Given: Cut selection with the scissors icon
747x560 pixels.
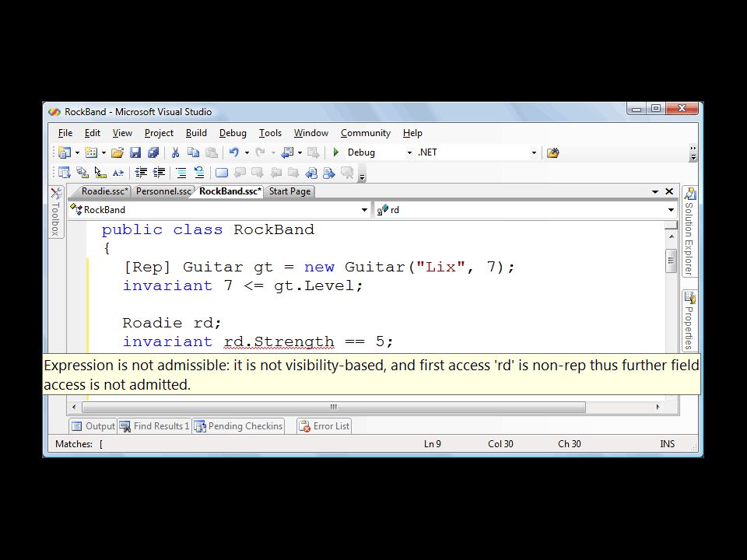Looking at the screenshot, I should coord(175,152).
